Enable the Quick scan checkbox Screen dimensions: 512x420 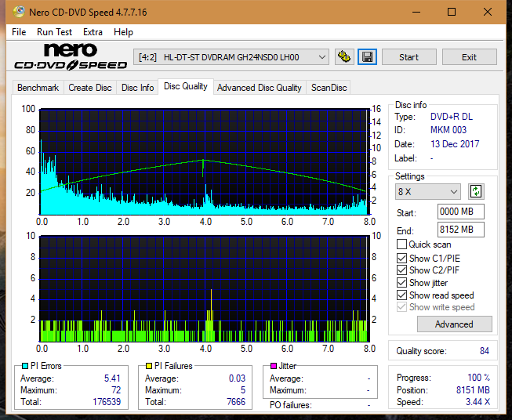click(x=401, y=244)
